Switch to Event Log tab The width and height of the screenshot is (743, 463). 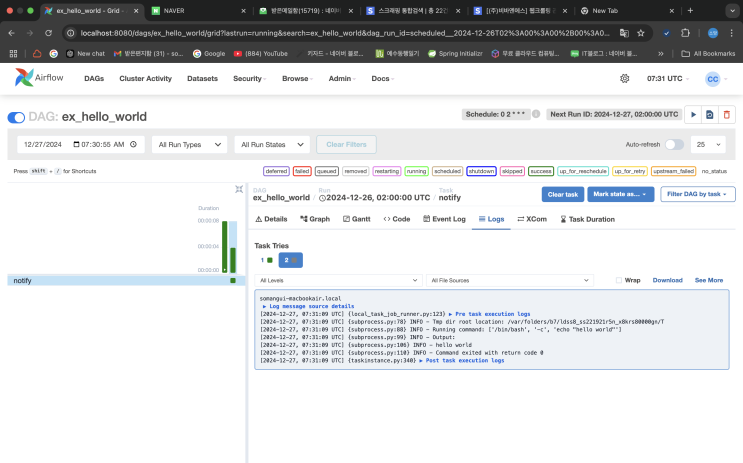click(444, 219)
